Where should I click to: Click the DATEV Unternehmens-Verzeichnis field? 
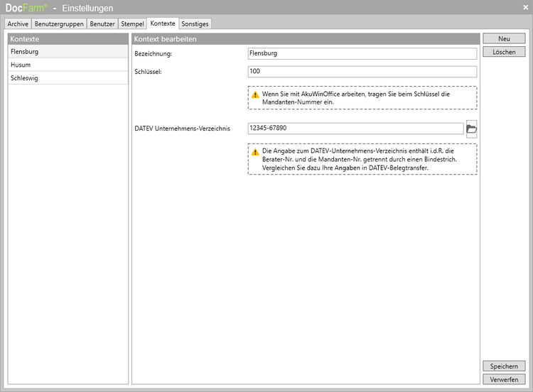(355, 129)
